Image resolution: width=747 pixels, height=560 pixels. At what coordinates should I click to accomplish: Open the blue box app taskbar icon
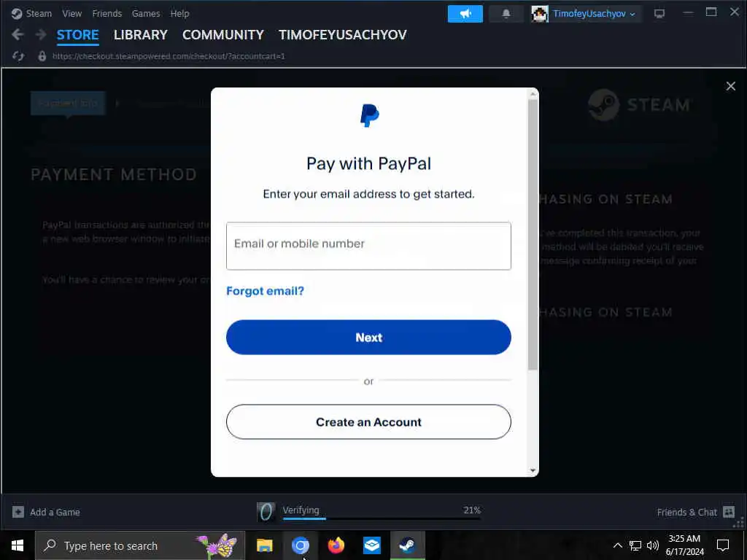point(371,545)
